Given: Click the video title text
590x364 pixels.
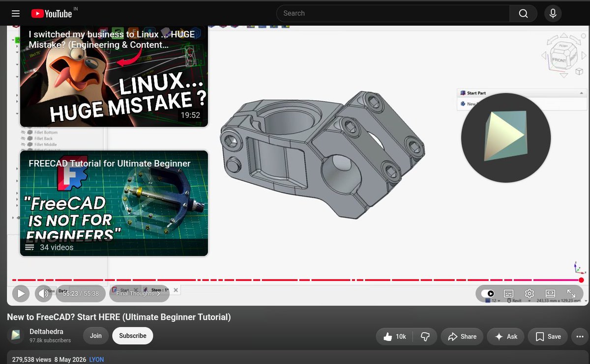Looking at the screenshot, I should click(118, 317).
